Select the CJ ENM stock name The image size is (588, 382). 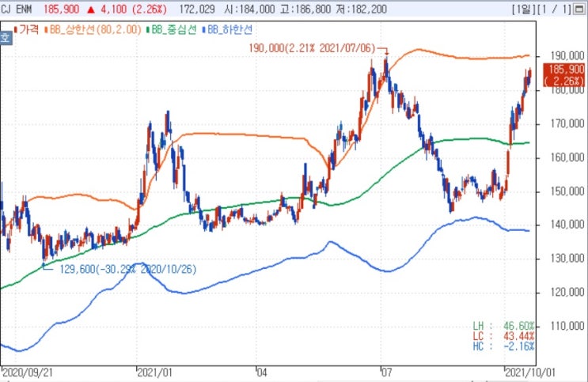17,9
